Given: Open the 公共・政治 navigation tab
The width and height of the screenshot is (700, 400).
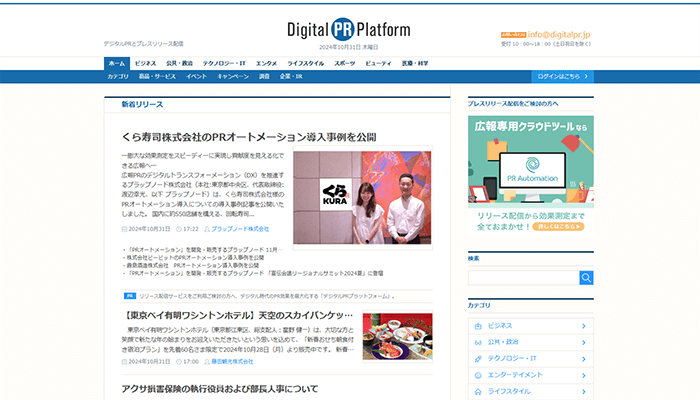Looking at the screenshot, I should [179, 63].
